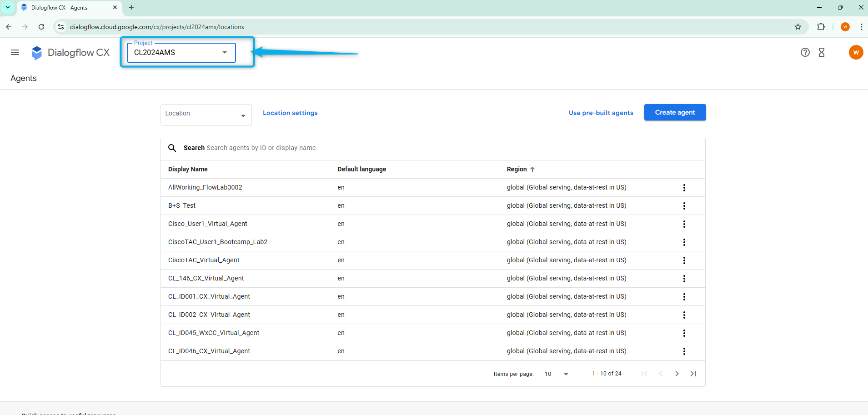Open the B+S_Test agent

coord(182,205)
